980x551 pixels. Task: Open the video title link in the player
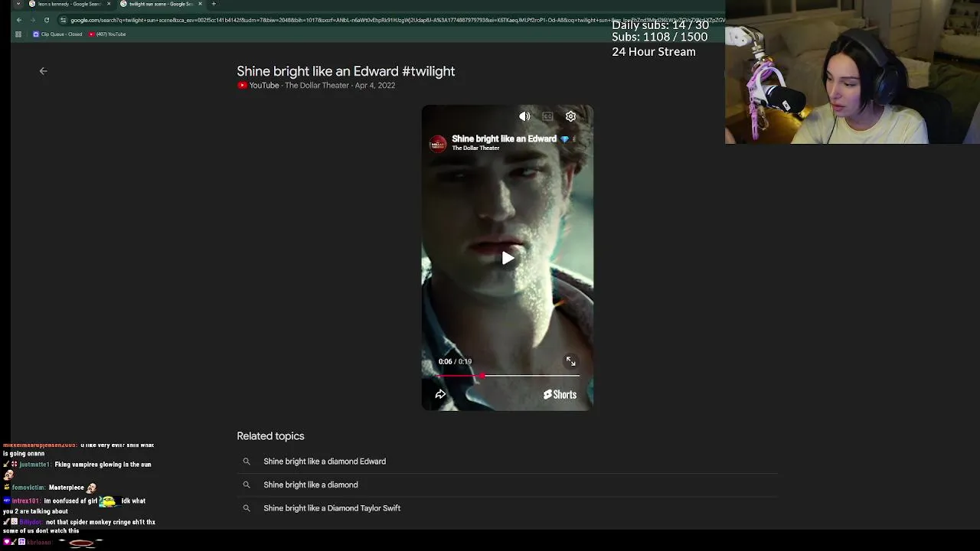(x=504, y=139)
